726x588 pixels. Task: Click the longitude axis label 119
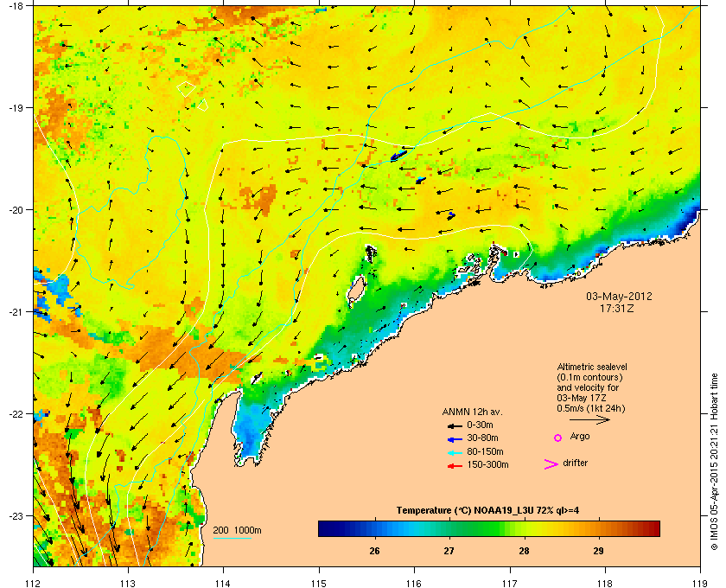click(699, 583)
